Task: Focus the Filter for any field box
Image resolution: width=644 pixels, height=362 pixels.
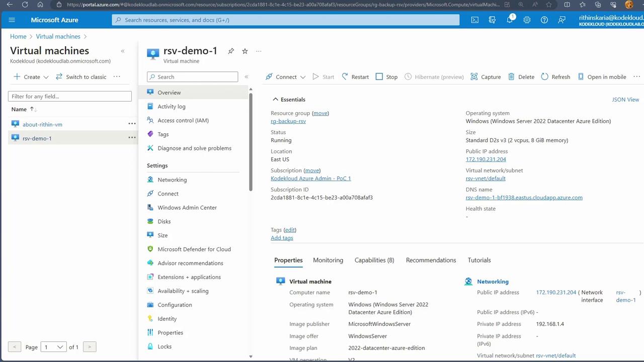Action: 70,96
